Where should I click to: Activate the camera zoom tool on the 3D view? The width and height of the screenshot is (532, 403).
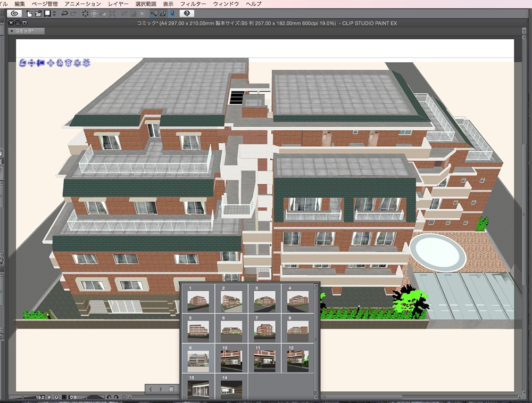tap(41, 63)
